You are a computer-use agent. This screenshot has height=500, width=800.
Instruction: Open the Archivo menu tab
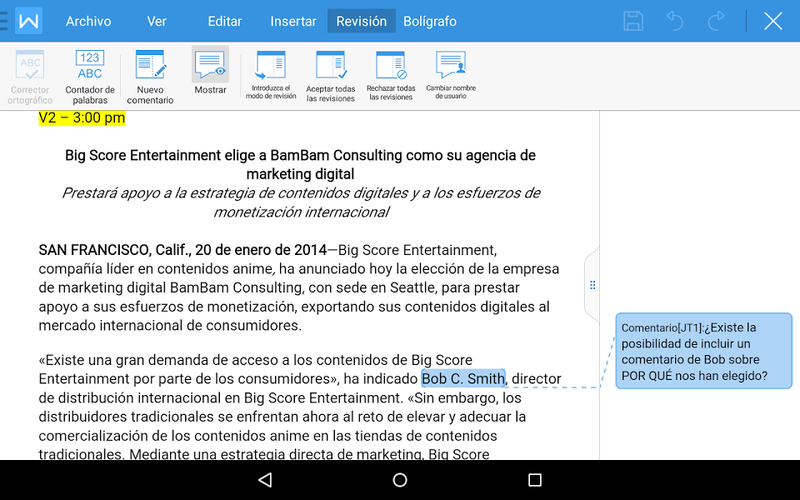click(x=88, y=21)
